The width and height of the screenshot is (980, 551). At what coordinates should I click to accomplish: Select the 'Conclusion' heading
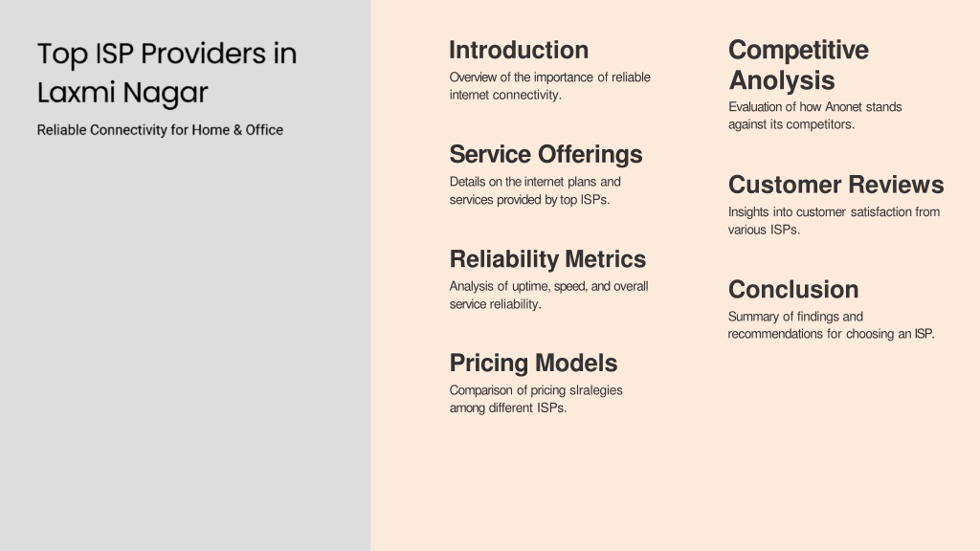793,289
